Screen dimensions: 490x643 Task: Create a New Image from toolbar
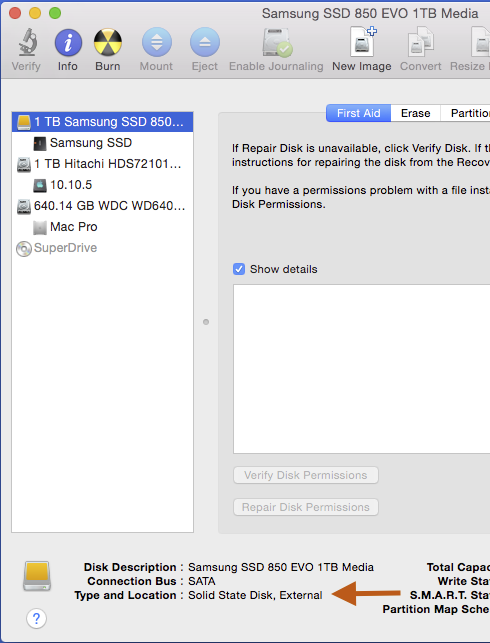coord(362,41)
